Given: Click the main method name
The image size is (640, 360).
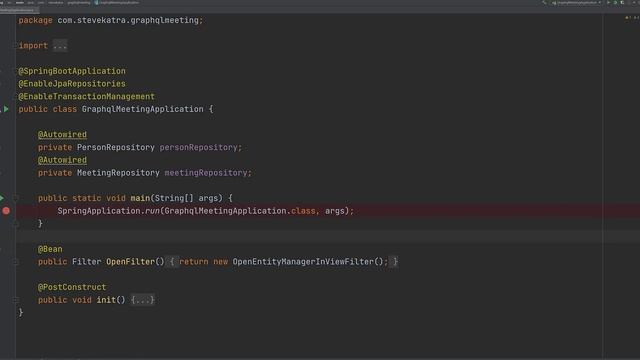Looking at the screenshot, I should tap(140, 198).
